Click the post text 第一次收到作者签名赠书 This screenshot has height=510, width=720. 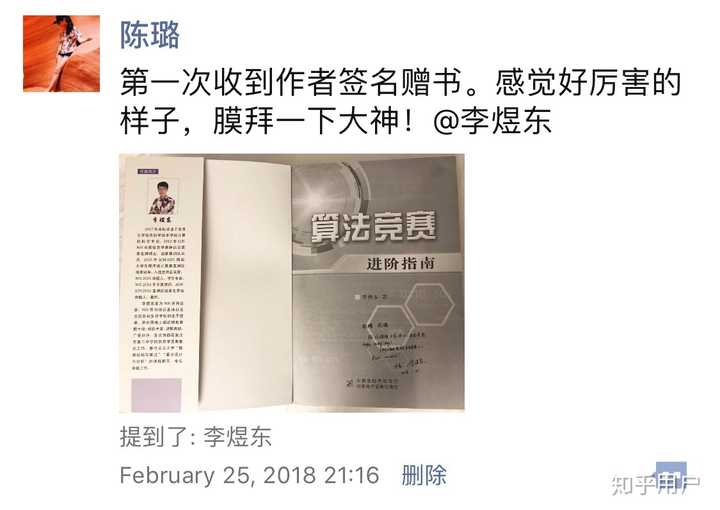[290, 83]
